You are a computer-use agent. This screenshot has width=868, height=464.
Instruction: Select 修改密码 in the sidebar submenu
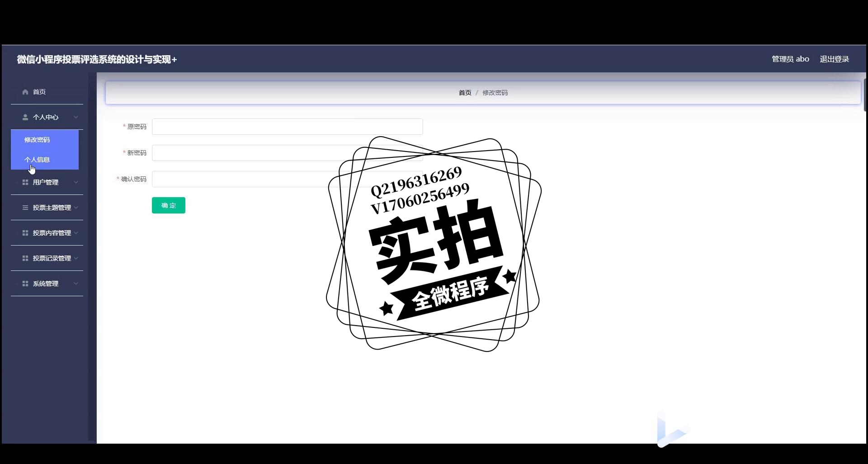point(45,140)
